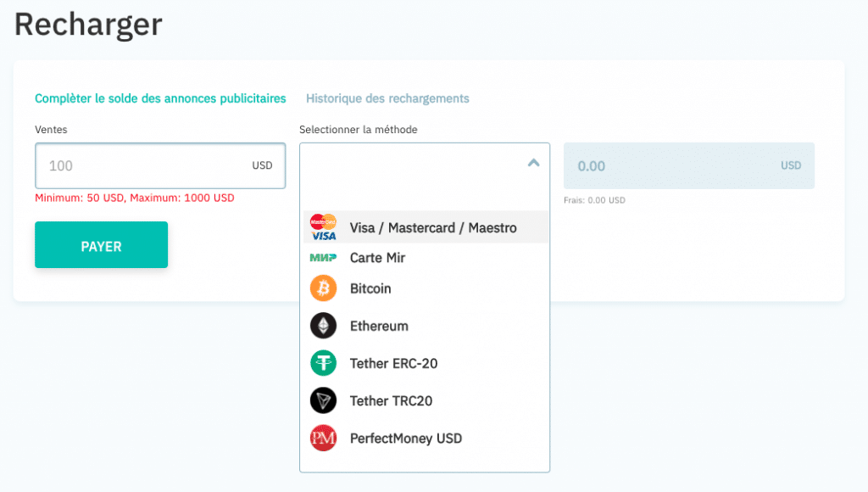Click the green Mir card logo
868x492 pixels.
[x=323, y=258]
